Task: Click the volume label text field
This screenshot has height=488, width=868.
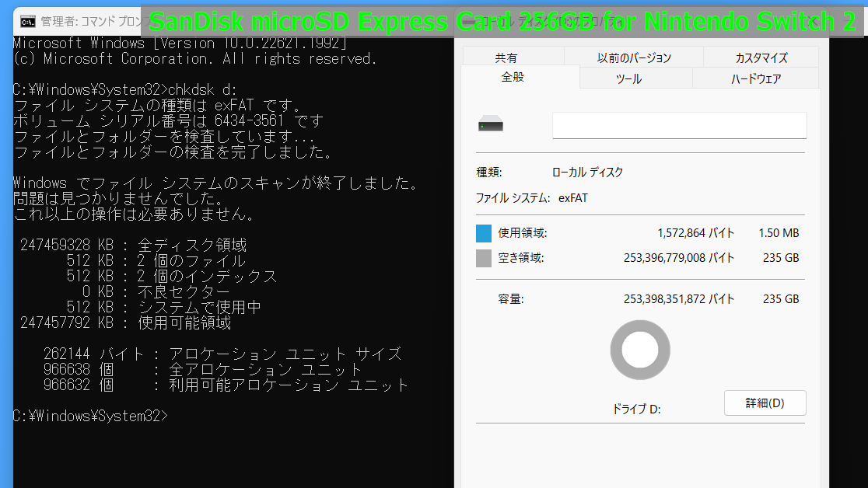Action: coord(679,125)
